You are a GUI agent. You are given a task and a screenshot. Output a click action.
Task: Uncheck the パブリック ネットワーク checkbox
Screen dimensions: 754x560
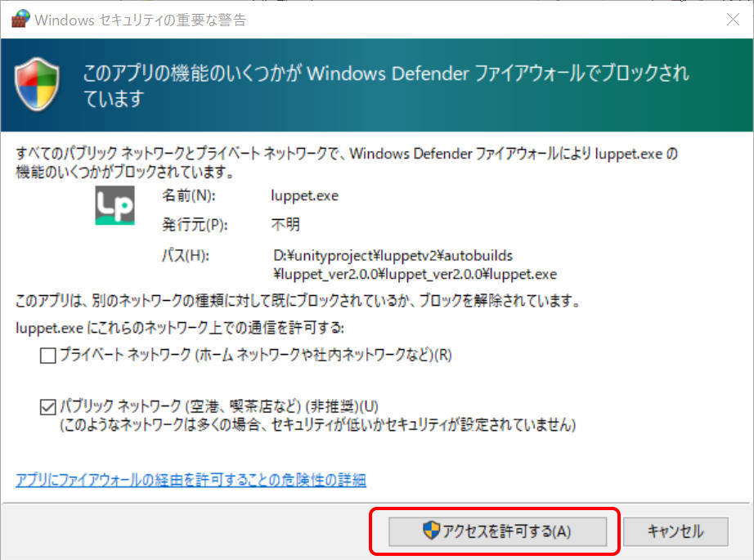coord(48,406)
